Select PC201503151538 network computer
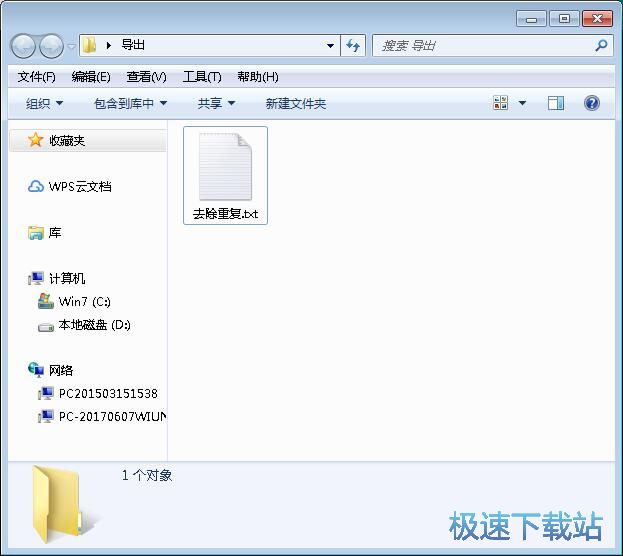623x556 pixels. coord(108,393)
